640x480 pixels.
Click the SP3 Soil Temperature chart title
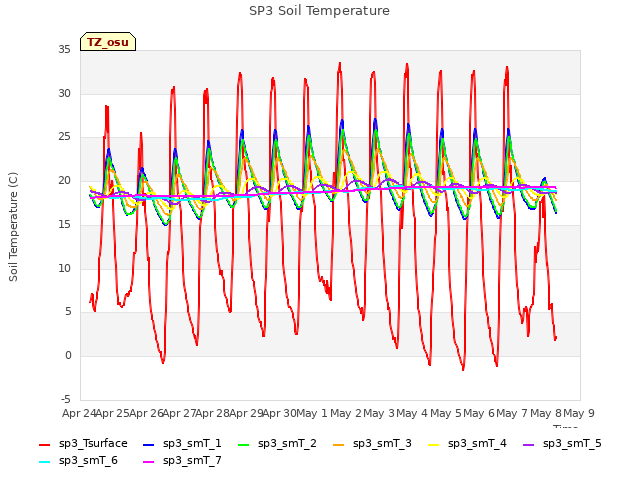click(x=319, y=11)
